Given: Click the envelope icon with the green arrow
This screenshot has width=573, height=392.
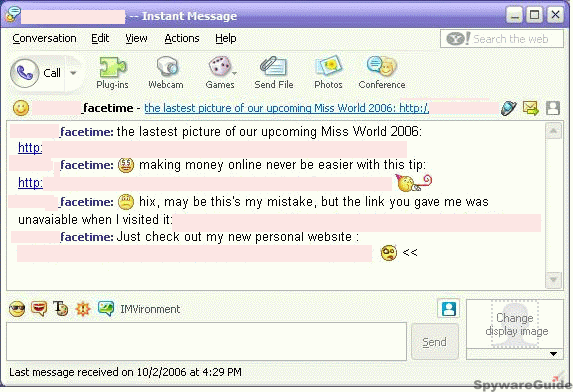Looking at the screenshot, I should coord(531,108).
